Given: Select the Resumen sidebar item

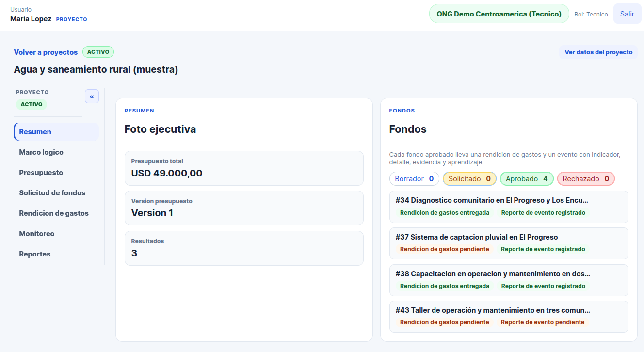Looking at the screenshot, I should click(56, 132).
